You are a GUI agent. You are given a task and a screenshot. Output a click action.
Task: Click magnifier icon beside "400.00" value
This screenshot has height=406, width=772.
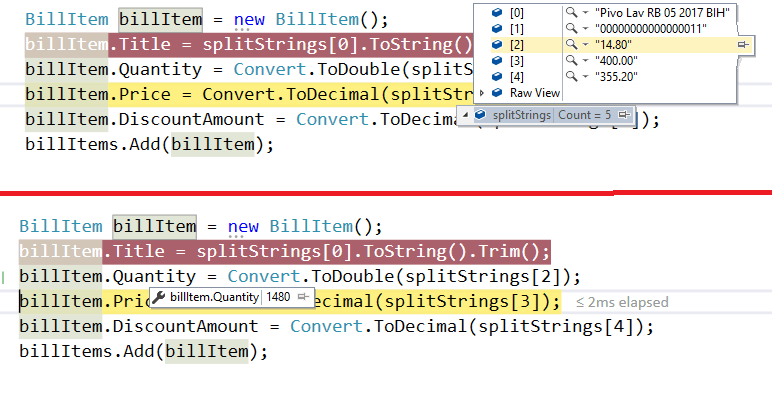click(x=570, y=61)
